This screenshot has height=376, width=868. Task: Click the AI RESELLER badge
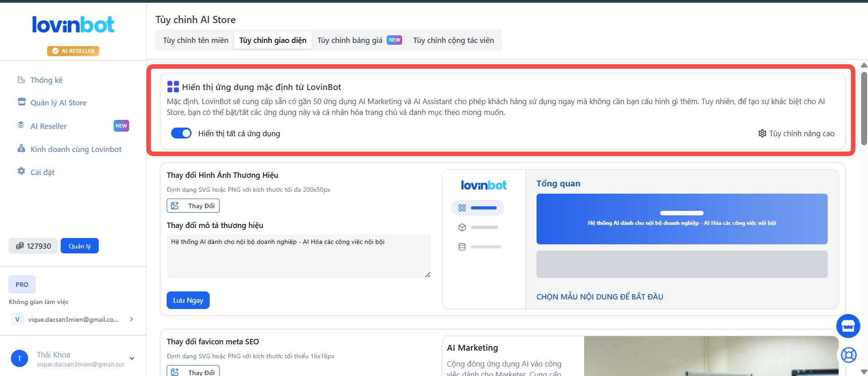[x=73, y=51]
